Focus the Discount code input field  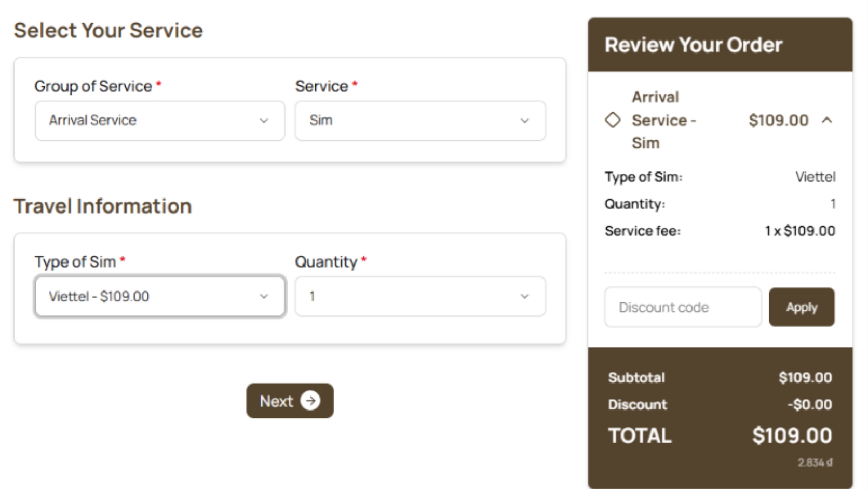click(x=683, y=307)
